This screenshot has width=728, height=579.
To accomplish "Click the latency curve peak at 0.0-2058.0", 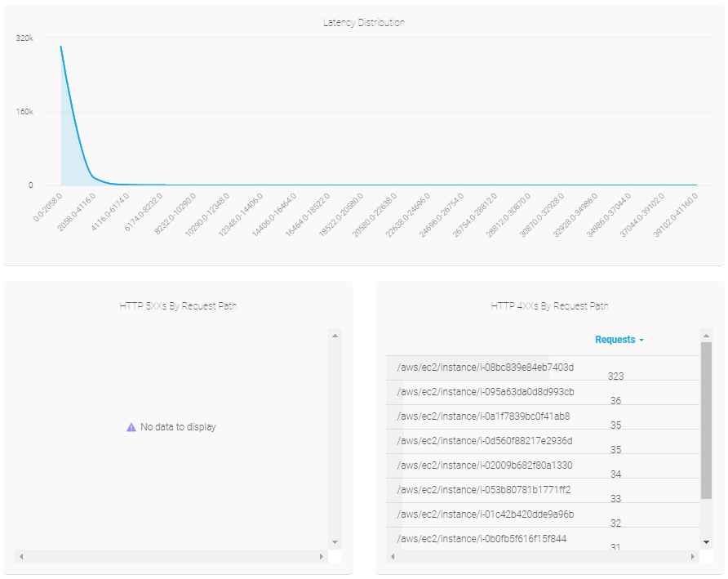I will (61, 47).
